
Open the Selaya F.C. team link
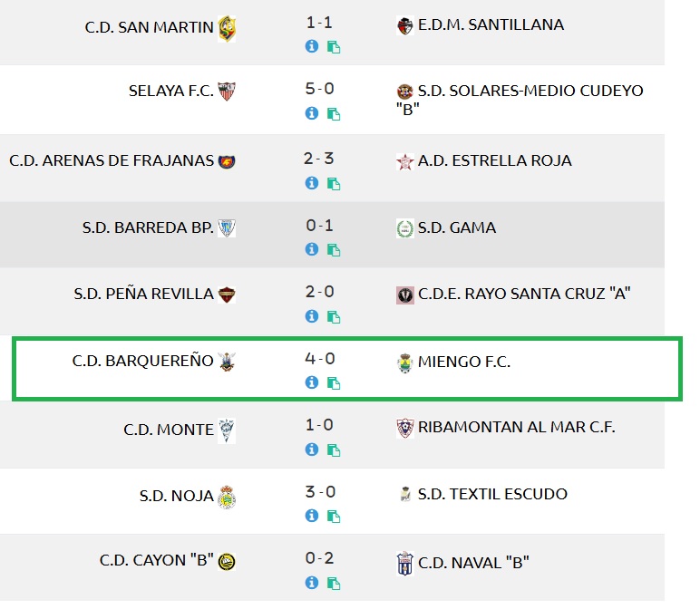click(x=171, y=91)
